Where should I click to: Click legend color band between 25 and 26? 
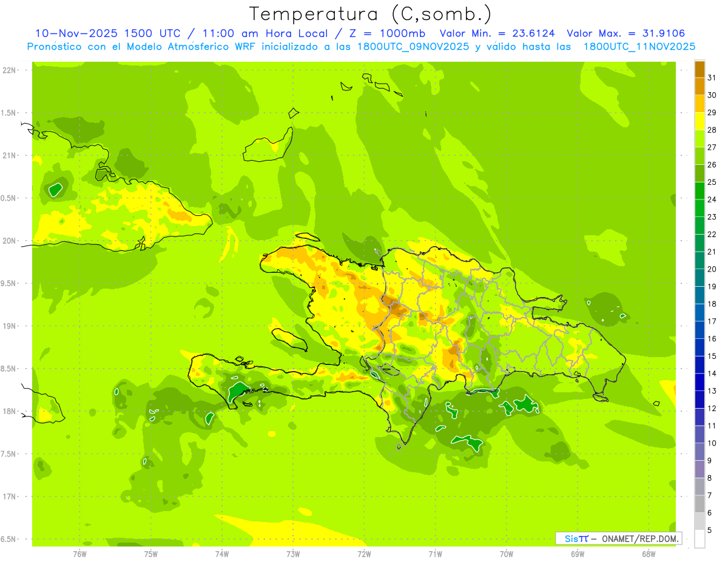pyautogui.click(x=699, y=173)
